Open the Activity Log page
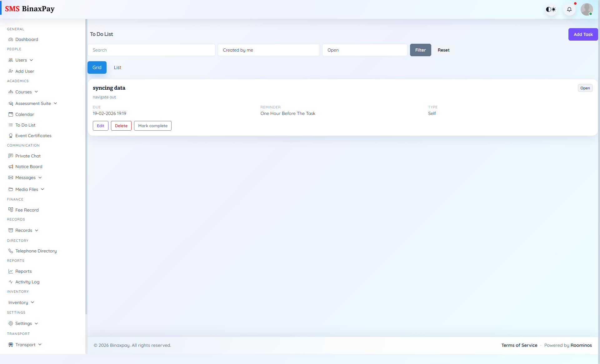The image size is (600, 364). tap(27, 282)
